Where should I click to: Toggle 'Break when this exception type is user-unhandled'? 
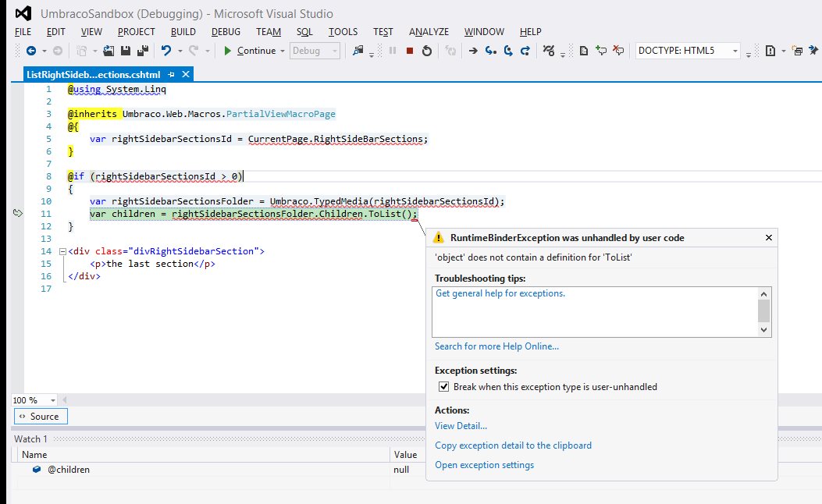443,387
